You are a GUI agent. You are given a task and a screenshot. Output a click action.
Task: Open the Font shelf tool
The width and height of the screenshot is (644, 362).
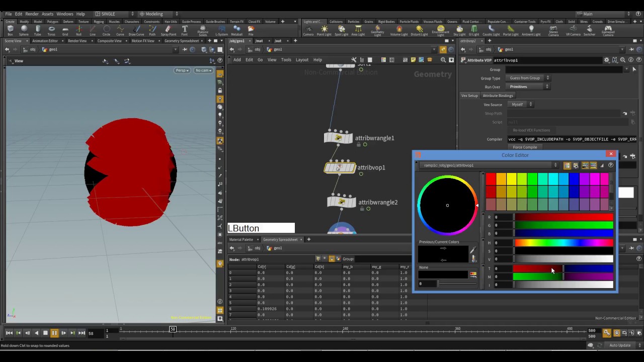185,31
